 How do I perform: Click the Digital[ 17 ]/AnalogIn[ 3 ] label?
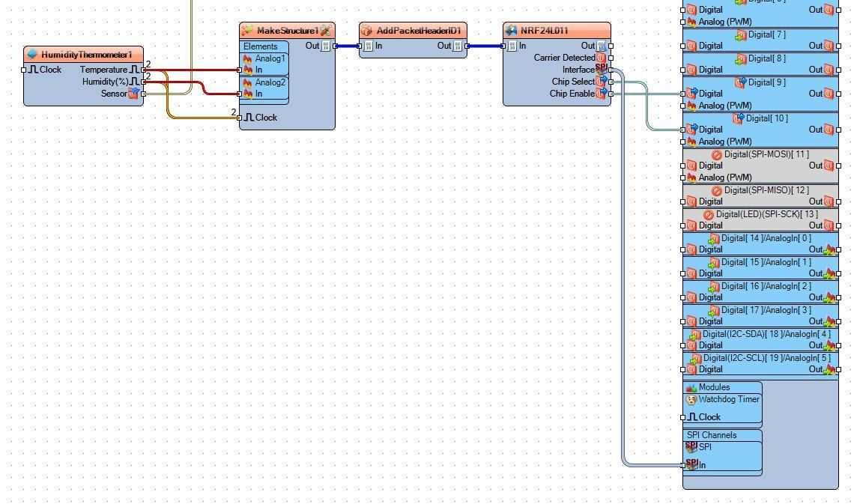[x=766, y=310]
